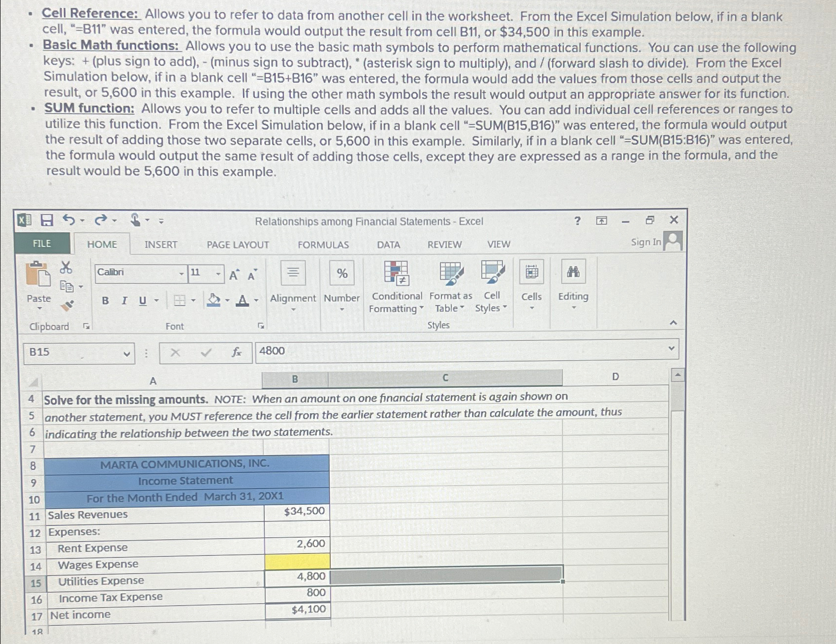This screenshot has height=644, width=836.
Task: Switch to the DATA tab
Action: tap(389, 245)
